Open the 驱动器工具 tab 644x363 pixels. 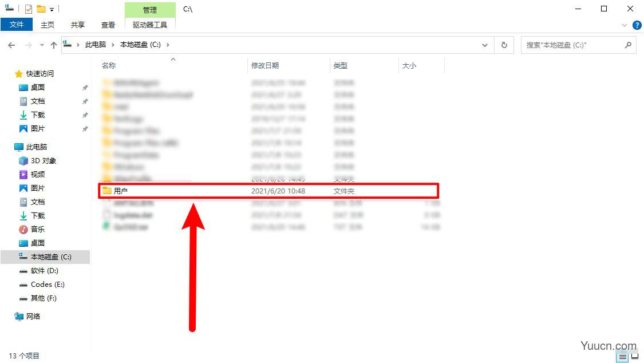pyautogui.click(x=150, y=25)
